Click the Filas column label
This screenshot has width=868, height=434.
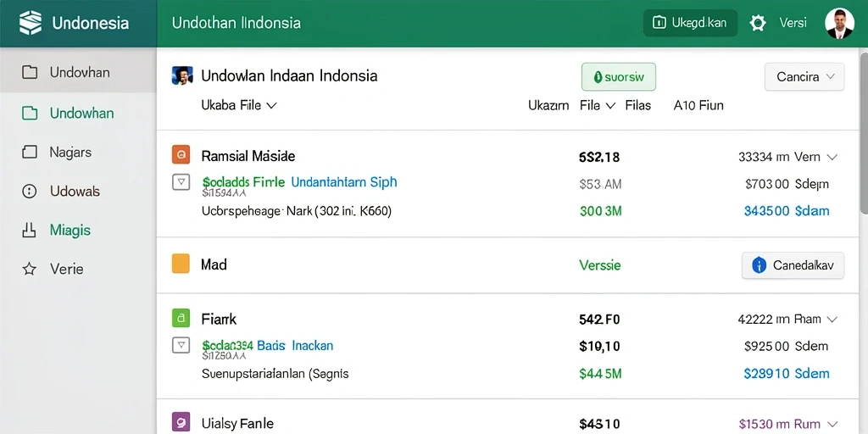tap(638, 105)
